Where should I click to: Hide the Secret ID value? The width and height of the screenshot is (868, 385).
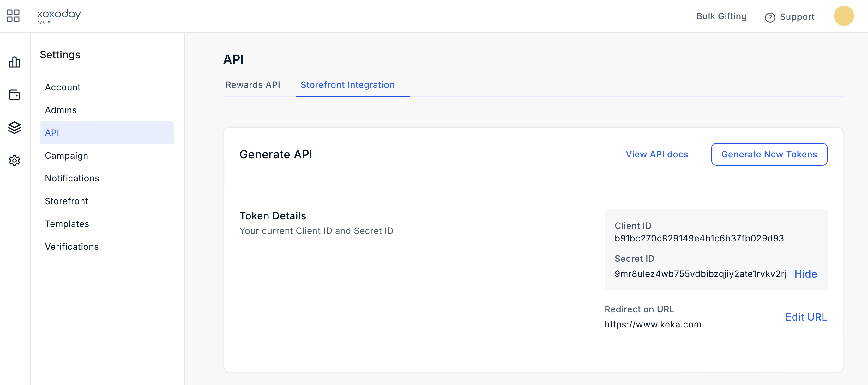(805, 274)
